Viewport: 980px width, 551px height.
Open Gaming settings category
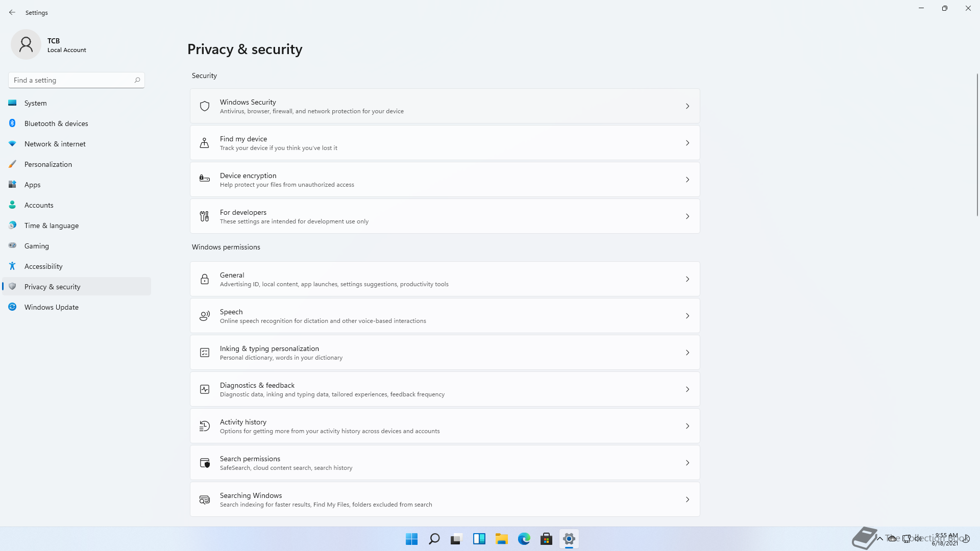click(77, 246)
